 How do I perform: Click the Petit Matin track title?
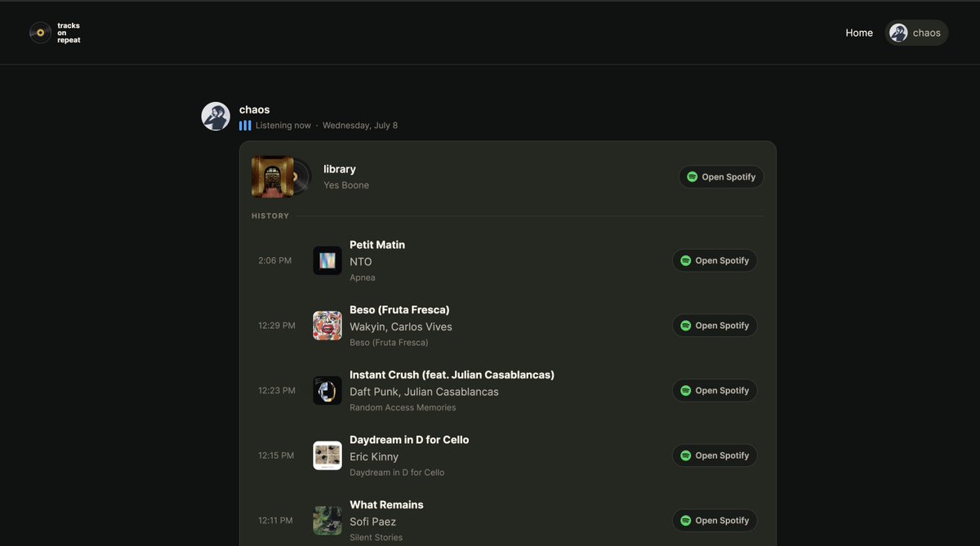(x=377, y=245)
